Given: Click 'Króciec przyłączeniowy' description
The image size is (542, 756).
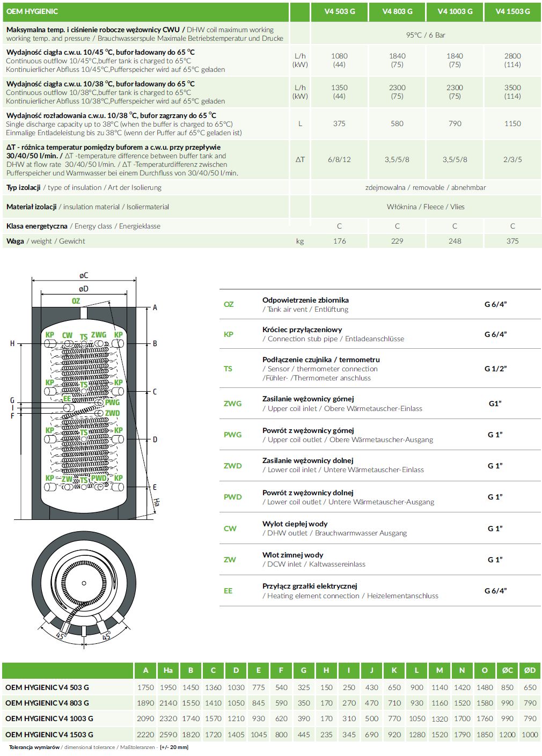Looking at the screenshot, I should (x=302, y=329).
